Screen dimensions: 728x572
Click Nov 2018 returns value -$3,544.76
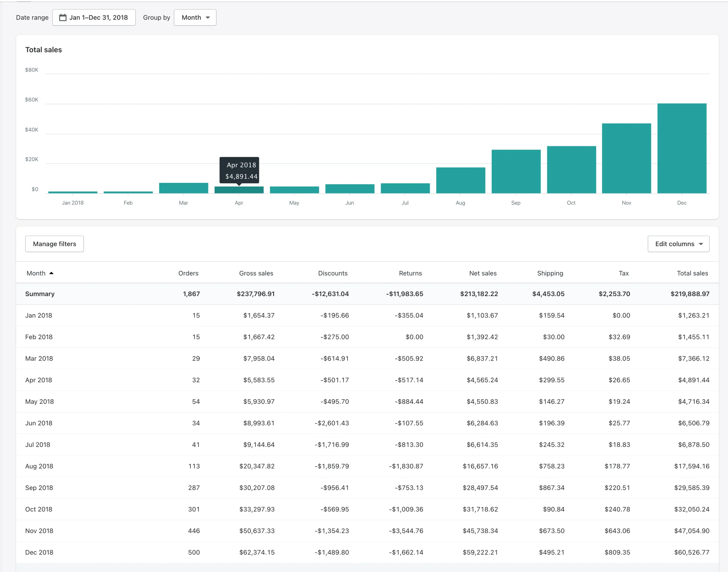(406, 531)
